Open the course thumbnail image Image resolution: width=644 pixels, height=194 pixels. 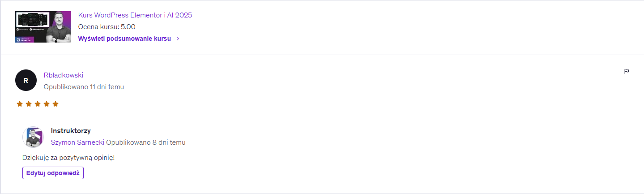tap(43, 27)
